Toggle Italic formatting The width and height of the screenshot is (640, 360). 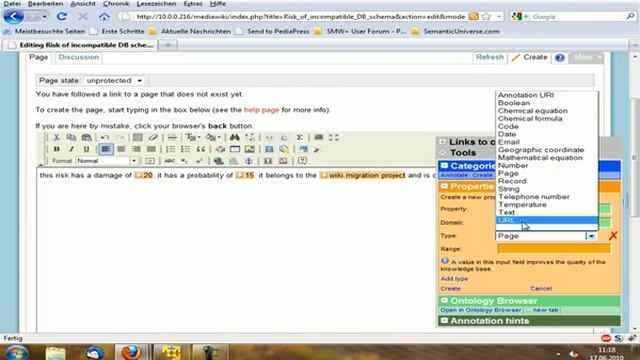tap(71, 149)
